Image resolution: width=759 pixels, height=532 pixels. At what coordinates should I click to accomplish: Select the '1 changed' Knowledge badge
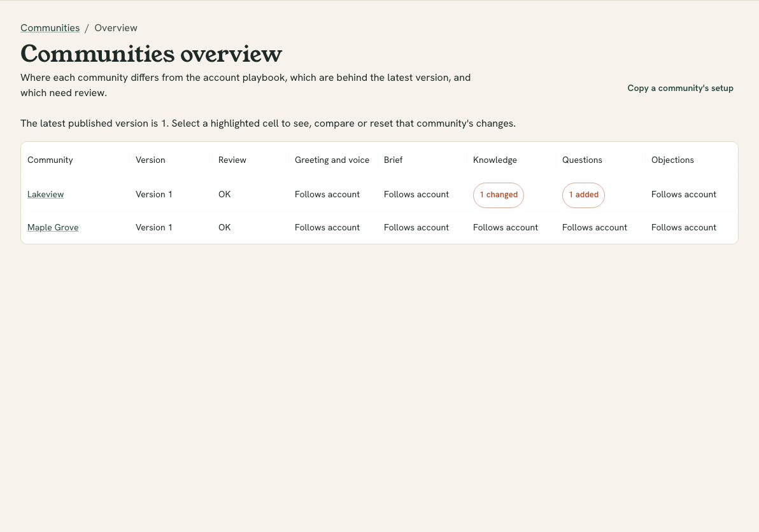pos(499,195)
